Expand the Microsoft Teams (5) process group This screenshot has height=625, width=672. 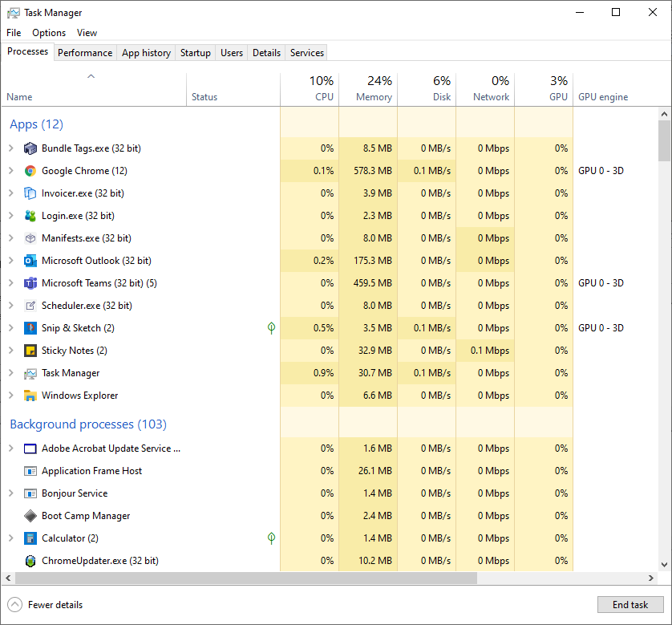coord(11,283)
